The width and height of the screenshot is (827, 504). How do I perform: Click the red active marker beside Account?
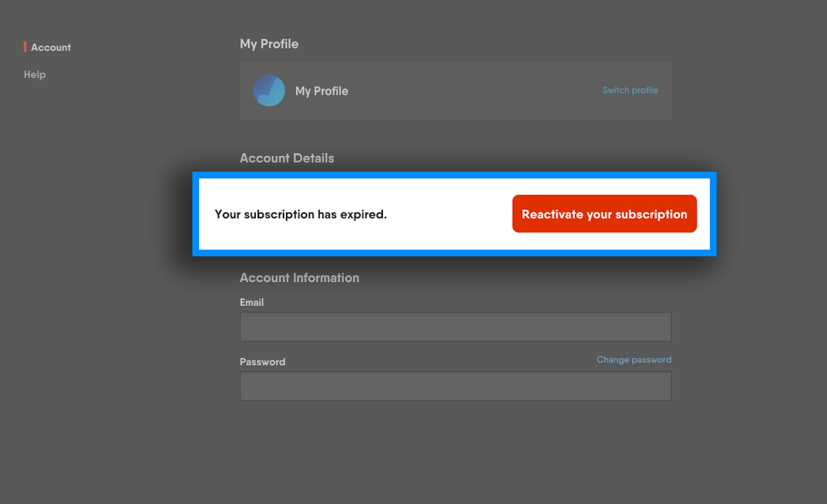coord(25,48)
